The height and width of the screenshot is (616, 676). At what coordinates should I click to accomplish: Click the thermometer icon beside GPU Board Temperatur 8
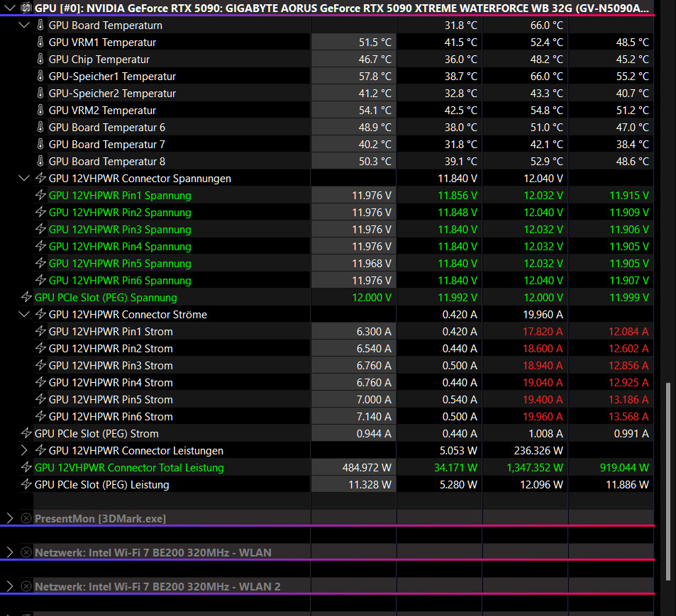[x=40, y=161]
